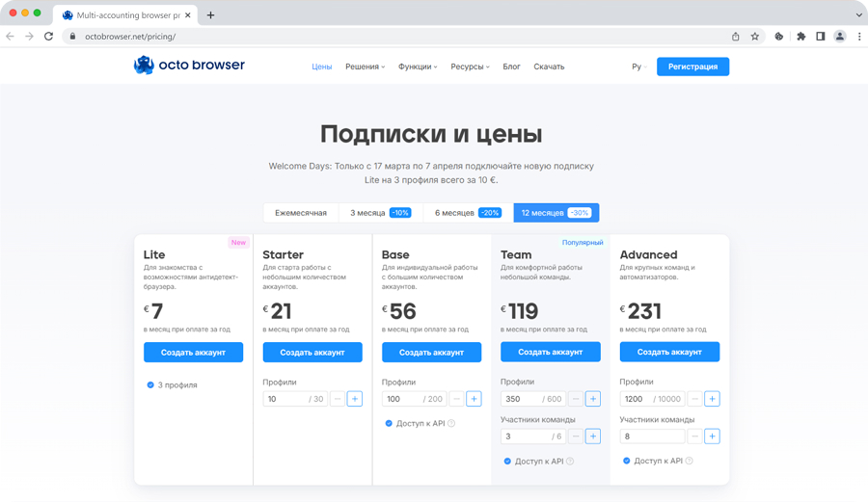Open the Chrome profile avatar
Screen dimensions: 868x502
tap(840, 37)
